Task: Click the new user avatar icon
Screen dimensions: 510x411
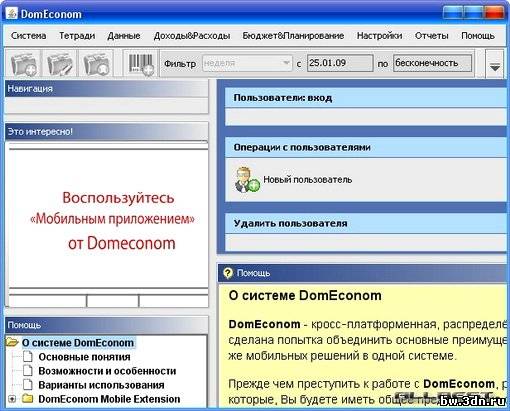Action: point(247,180)
